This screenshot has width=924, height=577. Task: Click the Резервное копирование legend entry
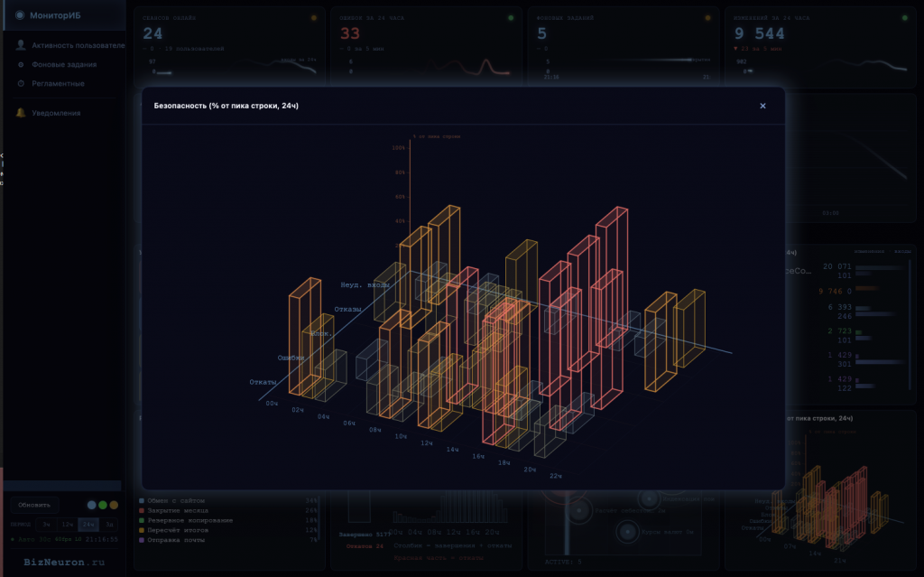[189, 520]
